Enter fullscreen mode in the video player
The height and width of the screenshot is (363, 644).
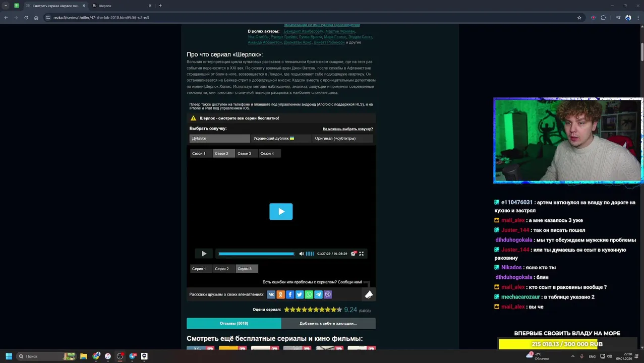(x=361, y=254)
